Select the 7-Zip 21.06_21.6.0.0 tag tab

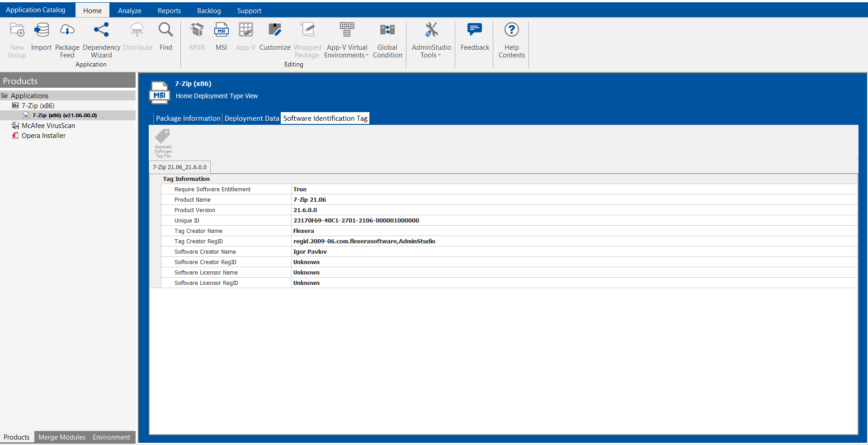[x=179, y=167]
